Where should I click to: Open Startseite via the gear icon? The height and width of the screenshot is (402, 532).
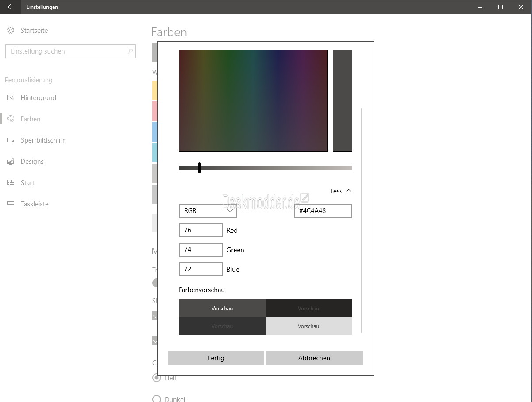point(11,31)
